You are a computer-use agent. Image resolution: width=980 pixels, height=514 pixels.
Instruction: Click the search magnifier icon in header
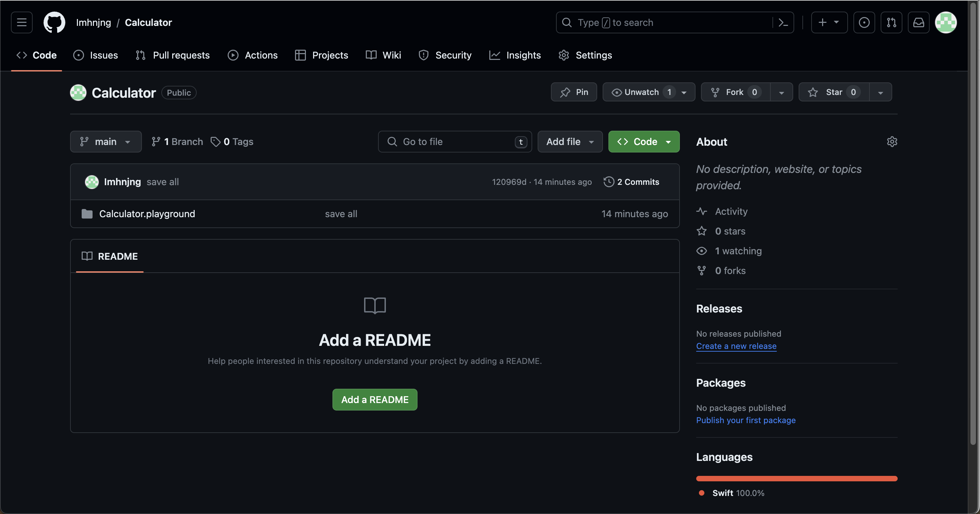[567, 22]
